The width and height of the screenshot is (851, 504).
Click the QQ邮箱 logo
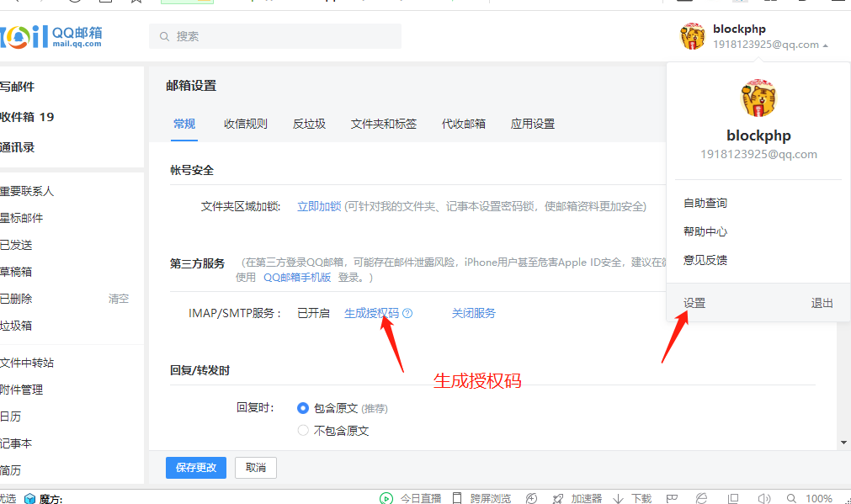pos(51,37)
